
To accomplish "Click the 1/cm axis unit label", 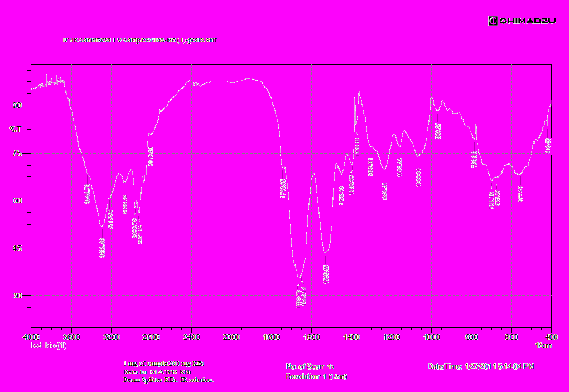I will tap(544, 345).
